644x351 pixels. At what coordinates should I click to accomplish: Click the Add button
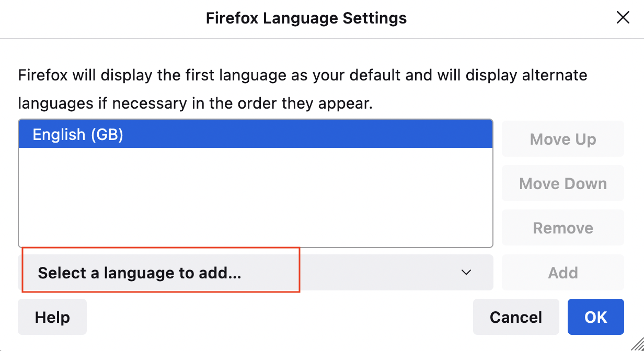[x=562, y=272]
